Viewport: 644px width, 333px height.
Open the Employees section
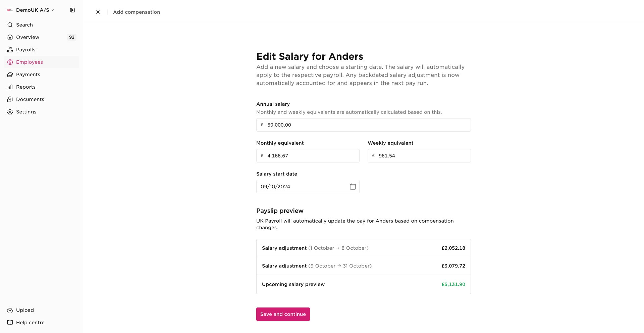pos(30,62)
